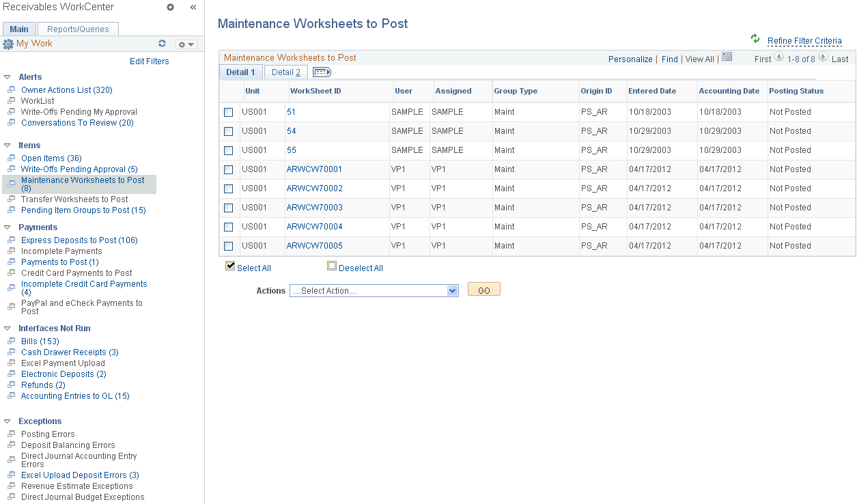
Task: Download the grid to Excel
Action: tap(726, 57)
